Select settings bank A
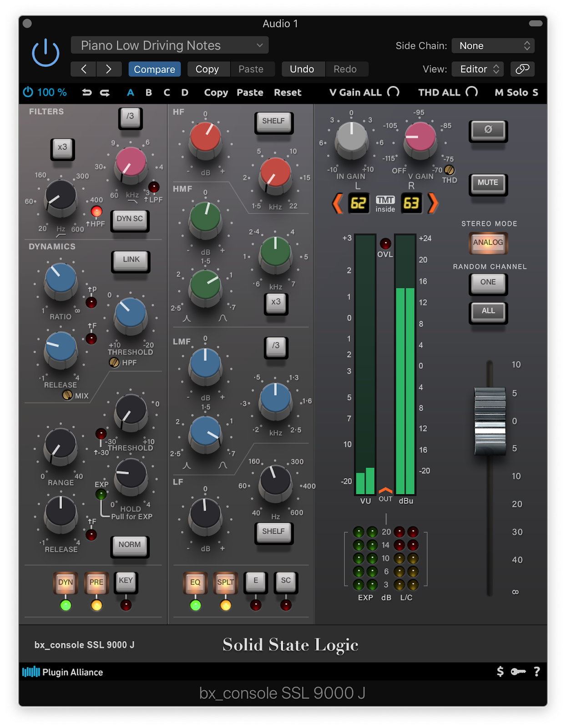 pyautogui.click(x=131, y=92)
